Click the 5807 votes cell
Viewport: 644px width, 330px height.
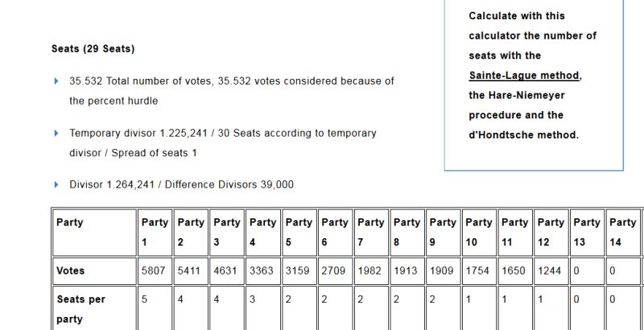coord(155,271)
